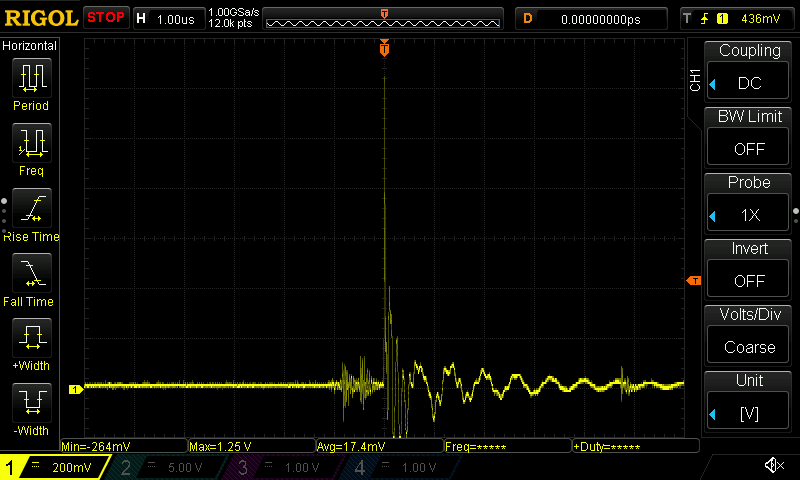The width and height of the screenshot is (800, 480).
Task: Click the T trigger label in top bar
Action: (687, 19)
